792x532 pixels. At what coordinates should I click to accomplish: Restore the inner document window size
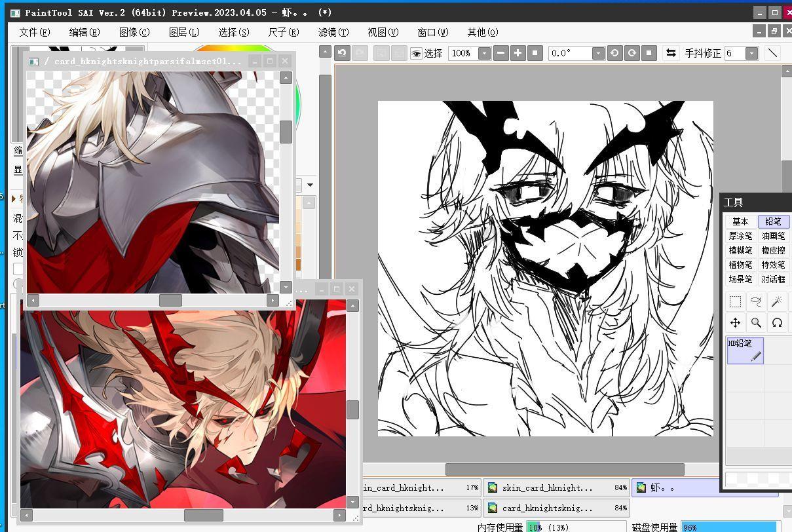coord(774,31)
